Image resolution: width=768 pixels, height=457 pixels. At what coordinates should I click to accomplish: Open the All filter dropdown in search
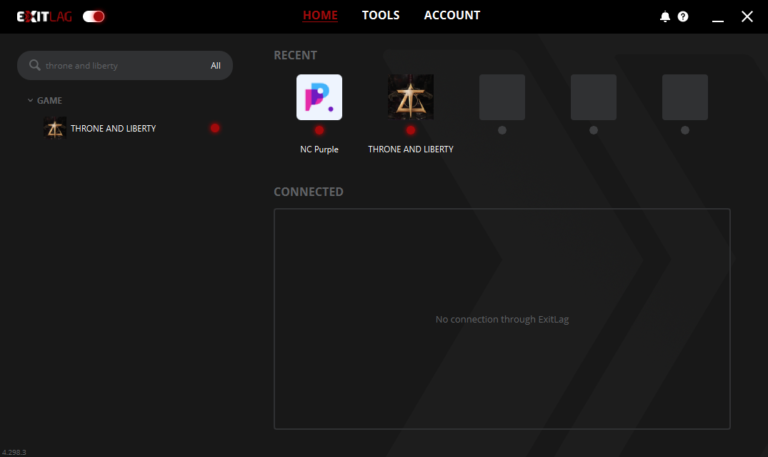(x=216, y=66)
